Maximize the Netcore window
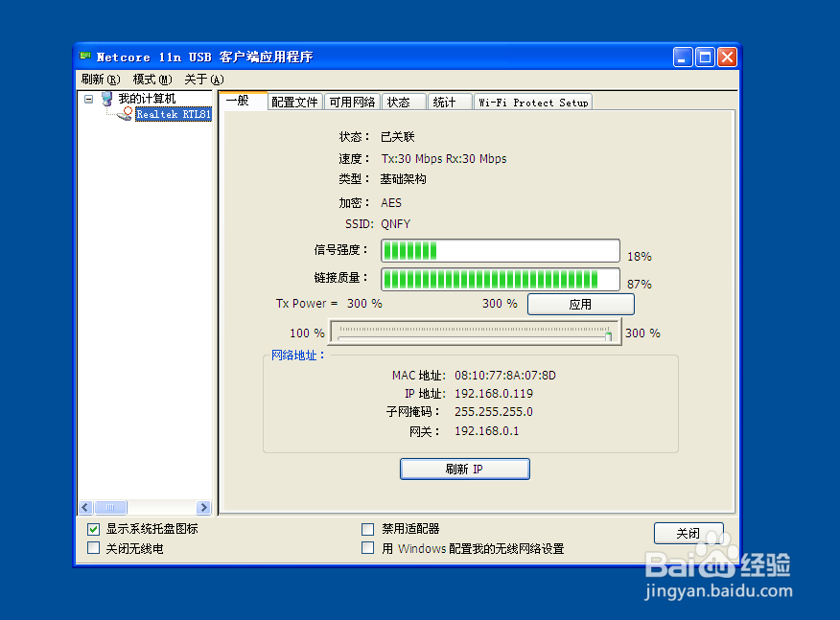Viewport: 840px width, 620px height. (705, 57)
